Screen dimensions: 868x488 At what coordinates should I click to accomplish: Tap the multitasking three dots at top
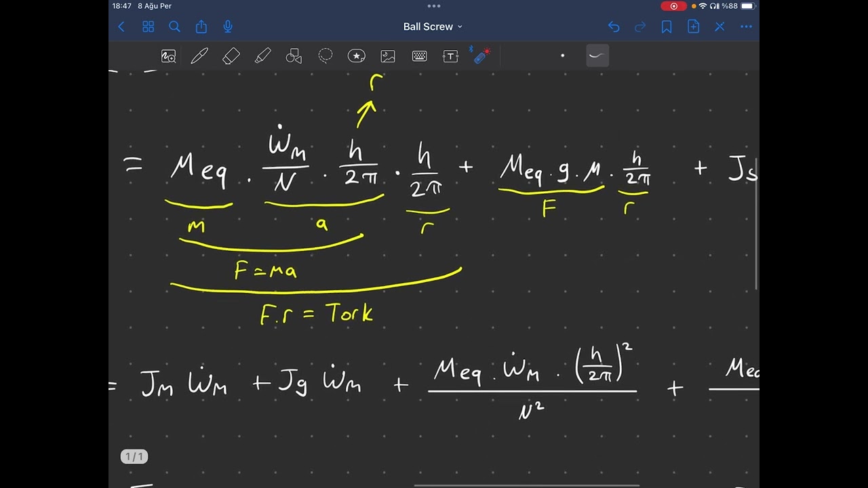434,5
